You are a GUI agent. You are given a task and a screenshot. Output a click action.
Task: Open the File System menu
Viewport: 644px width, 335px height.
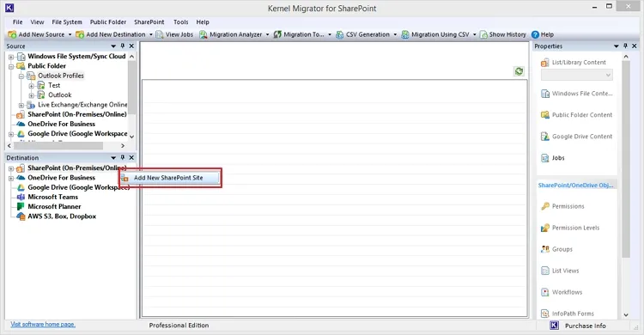(67, 21)
